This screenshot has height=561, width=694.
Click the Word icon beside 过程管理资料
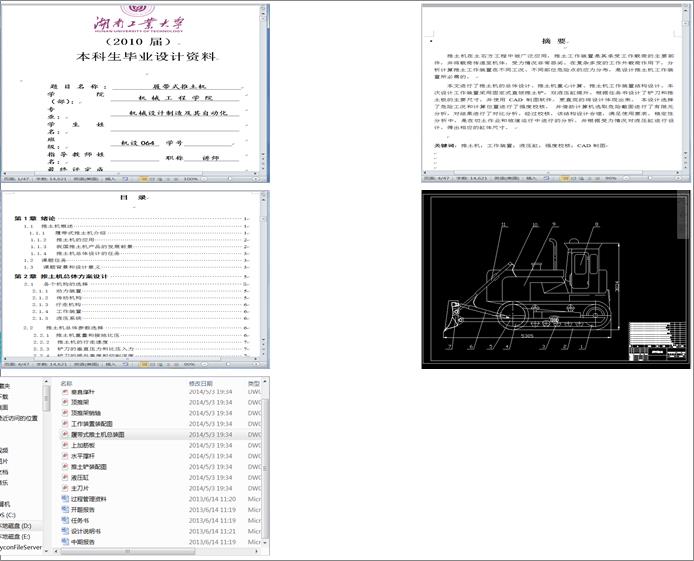pos(65,499)
